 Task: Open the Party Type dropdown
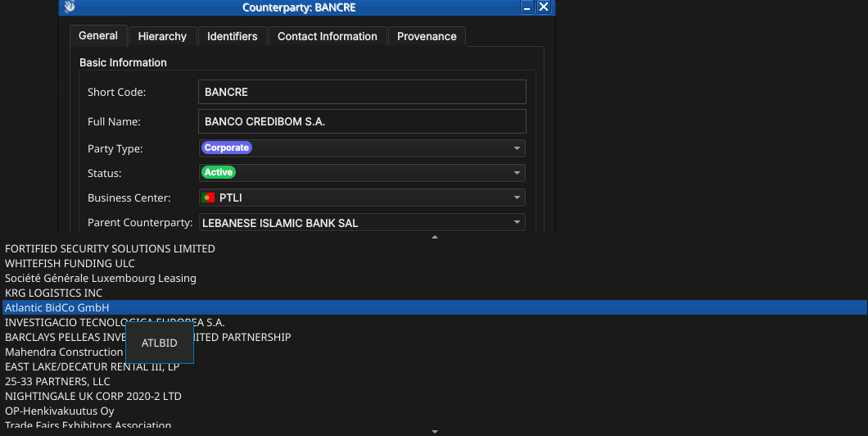362,148
